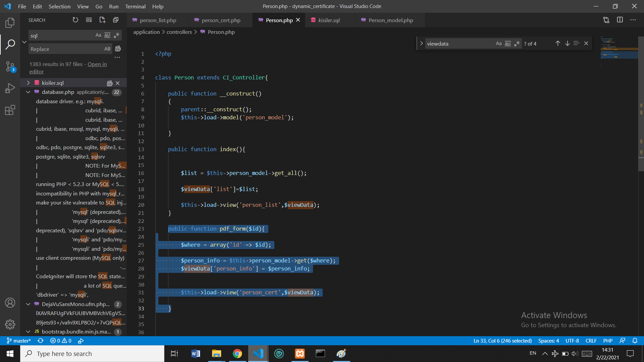Collapse the Replace field chevron
The width and height of the screenshot is (644, 362).
[24, 42]
